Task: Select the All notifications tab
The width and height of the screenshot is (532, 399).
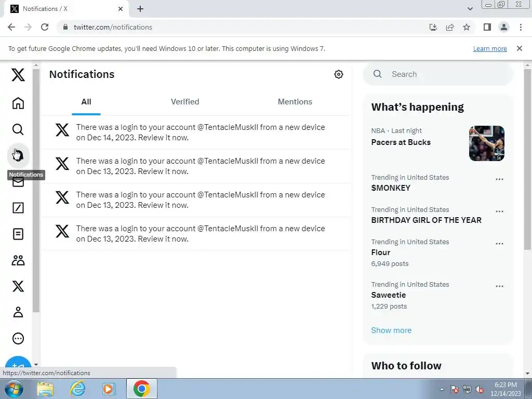Action: (x=86, y=102)
